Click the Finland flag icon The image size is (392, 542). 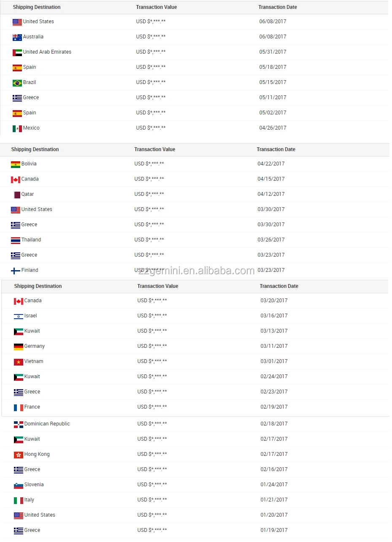pyautogui.click(x=16, y=271)
